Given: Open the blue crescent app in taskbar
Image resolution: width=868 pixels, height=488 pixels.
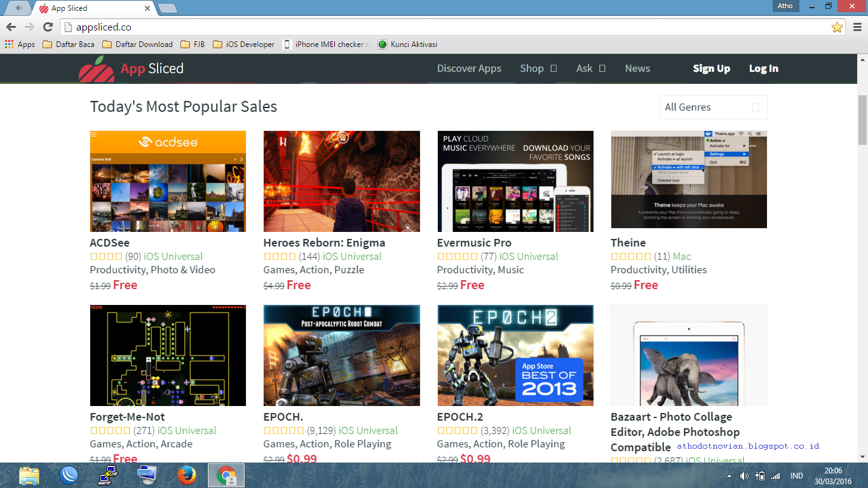Looking at the screenshot, I should click(69, 475).
